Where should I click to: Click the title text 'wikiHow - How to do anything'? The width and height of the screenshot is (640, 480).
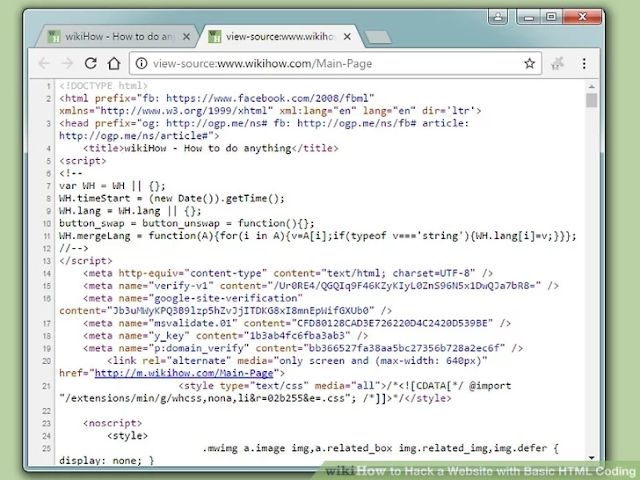point(207,148)
